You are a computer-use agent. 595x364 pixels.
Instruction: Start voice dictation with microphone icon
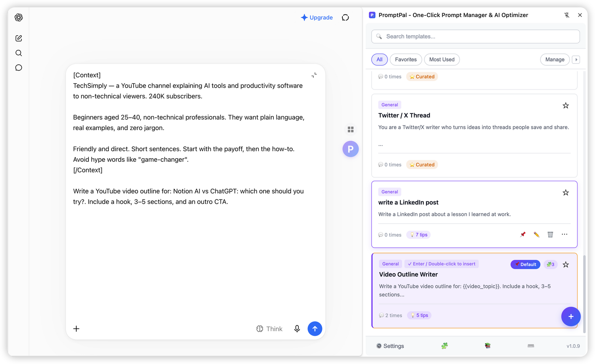tap(297, 329)
